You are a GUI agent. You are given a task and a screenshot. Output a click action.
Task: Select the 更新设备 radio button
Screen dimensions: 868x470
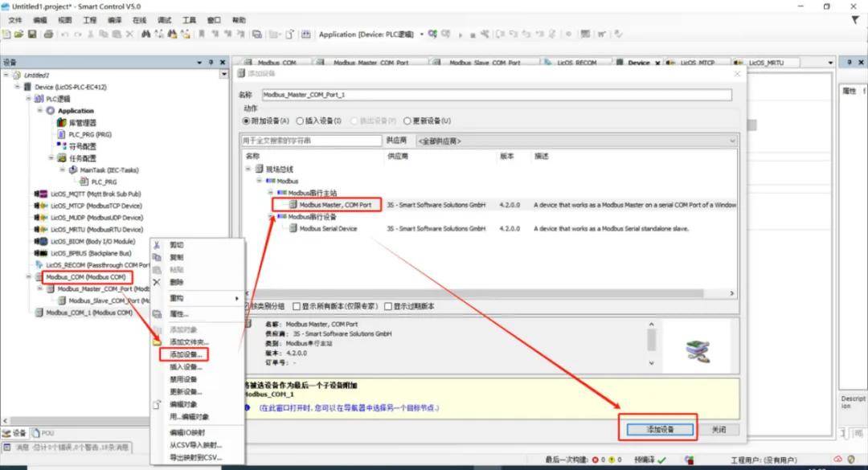point(407,121)
